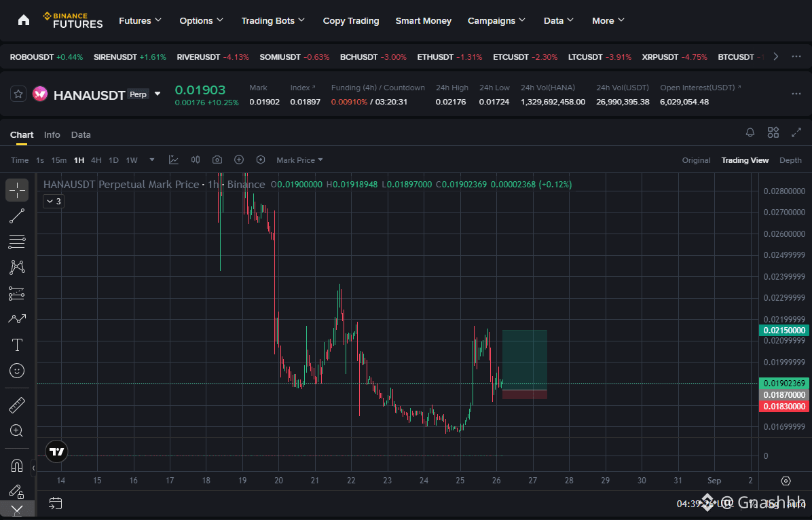This screenshot has height=520, width=812.
Task: Select the Text annotation tool
Action: 17,345
